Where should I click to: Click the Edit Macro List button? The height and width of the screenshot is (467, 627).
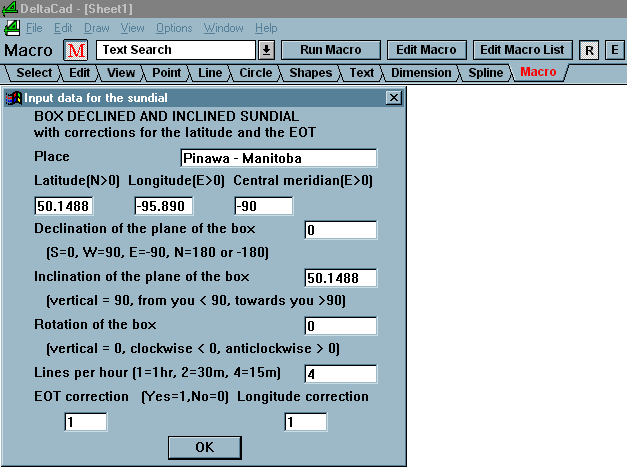tap(521, 50)
